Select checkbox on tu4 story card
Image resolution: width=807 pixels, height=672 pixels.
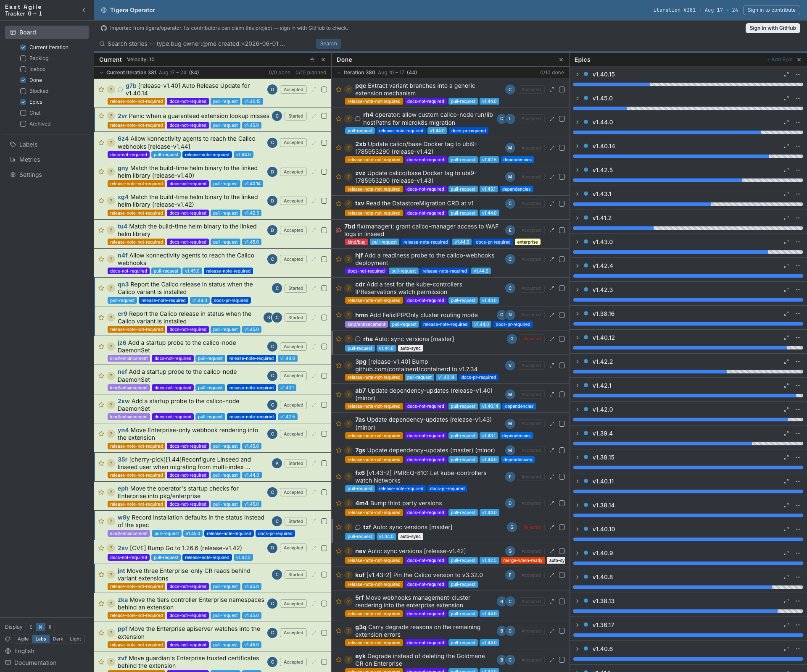click(324, 230)
